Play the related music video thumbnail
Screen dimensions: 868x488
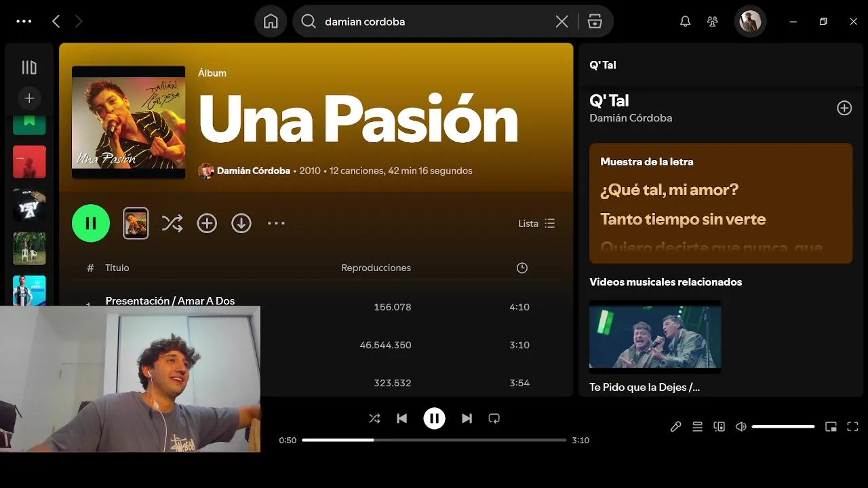click(655, 337)
